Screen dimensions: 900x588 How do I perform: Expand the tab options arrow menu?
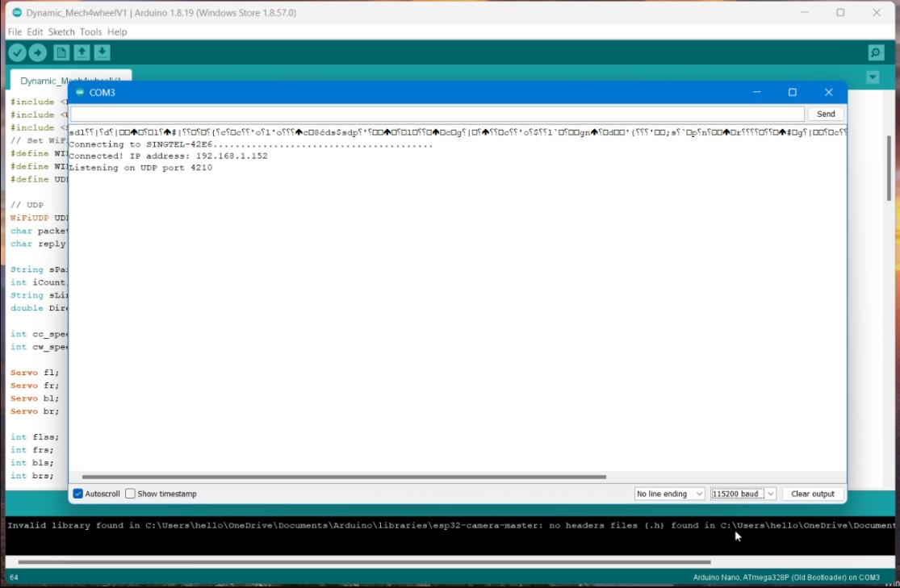873,77
